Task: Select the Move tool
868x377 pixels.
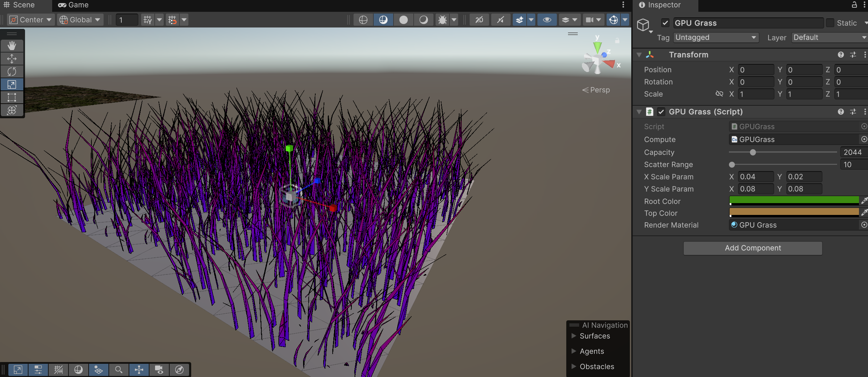Action: [12, 58]
